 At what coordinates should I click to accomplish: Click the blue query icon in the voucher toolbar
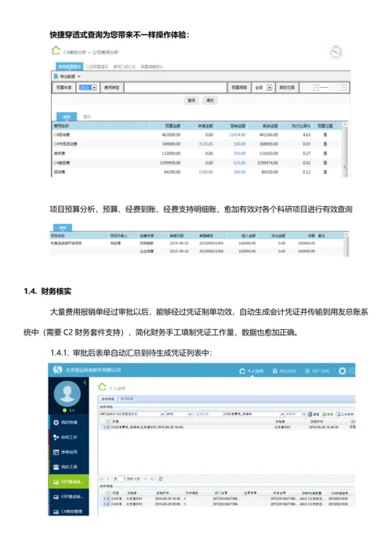point(310,414)
